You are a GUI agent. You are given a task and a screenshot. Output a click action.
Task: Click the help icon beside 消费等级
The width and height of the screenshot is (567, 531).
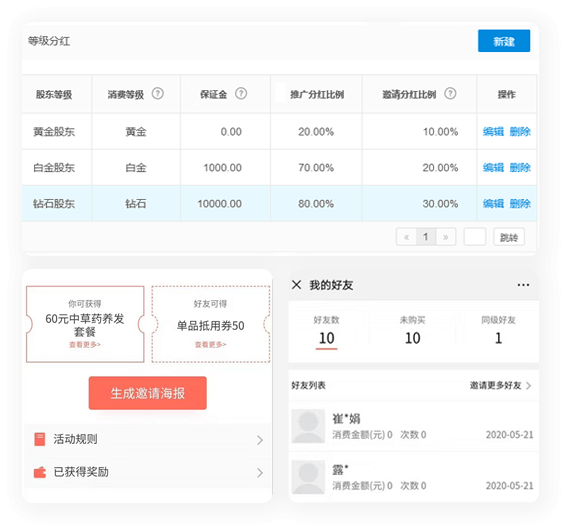click(158, 94)
